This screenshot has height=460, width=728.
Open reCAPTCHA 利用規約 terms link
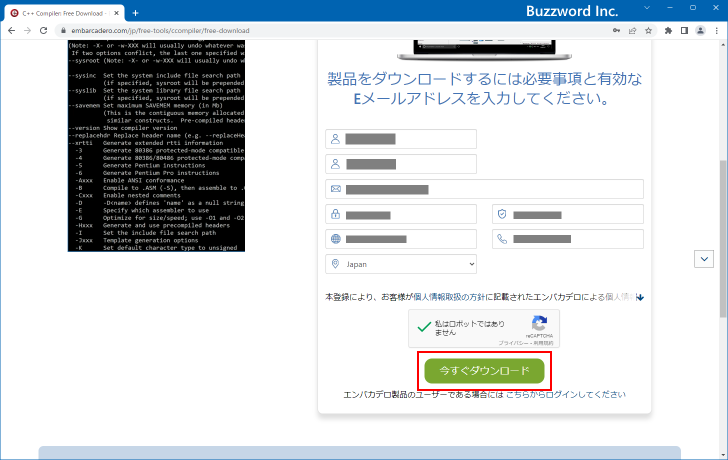click(543, 343)
